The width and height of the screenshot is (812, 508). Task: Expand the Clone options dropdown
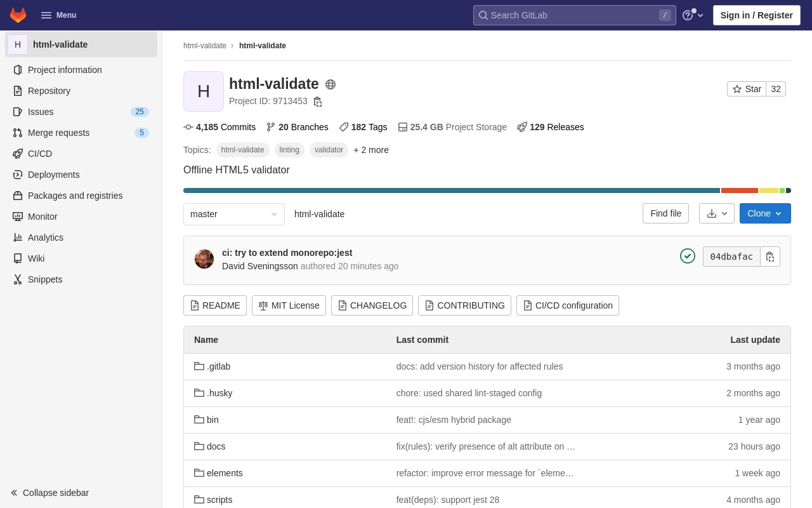765,213
